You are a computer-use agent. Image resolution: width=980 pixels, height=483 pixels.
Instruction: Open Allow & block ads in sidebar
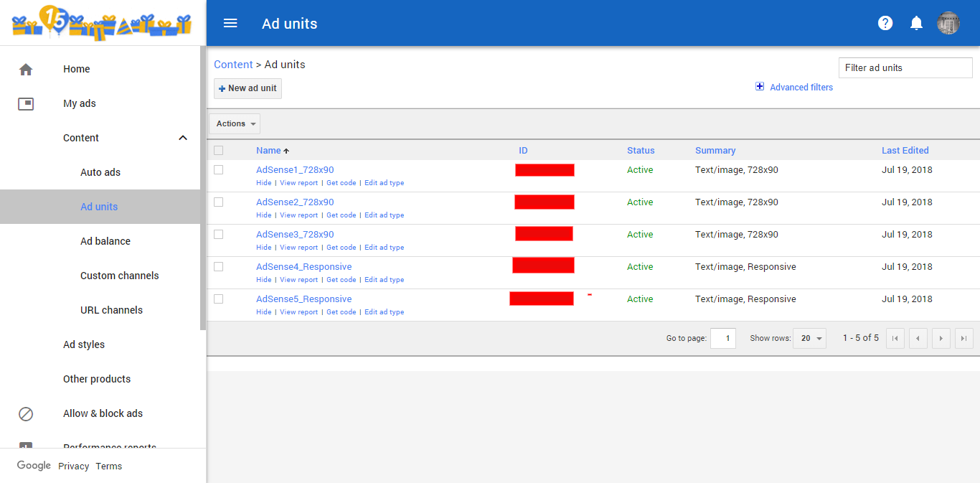coord(103,413)
